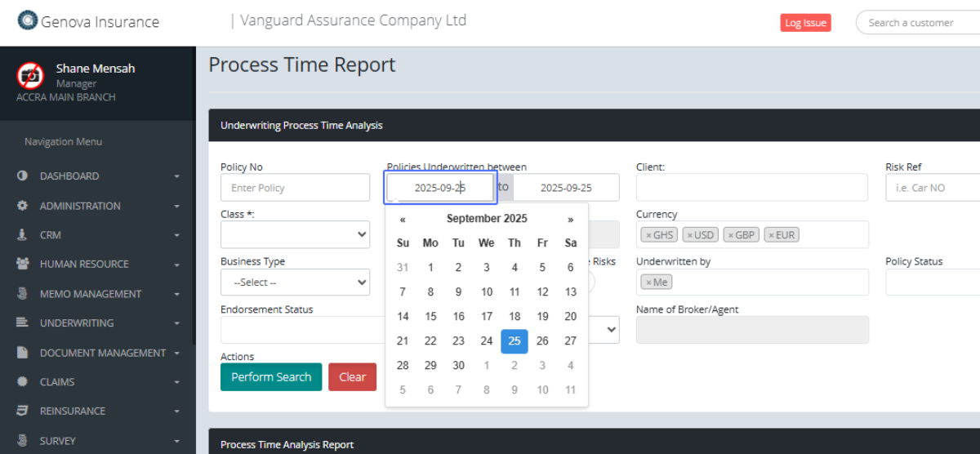The height and width of the screenshot is (454, 980).
Task: Click the Claims sidebar icon
Action: click(22, 382)
